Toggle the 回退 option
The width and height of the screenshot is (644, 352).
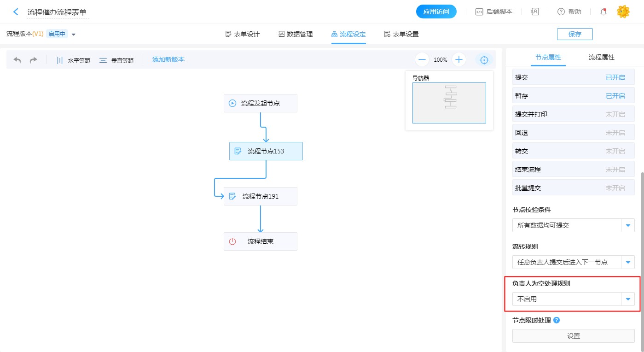coord(615,133)
